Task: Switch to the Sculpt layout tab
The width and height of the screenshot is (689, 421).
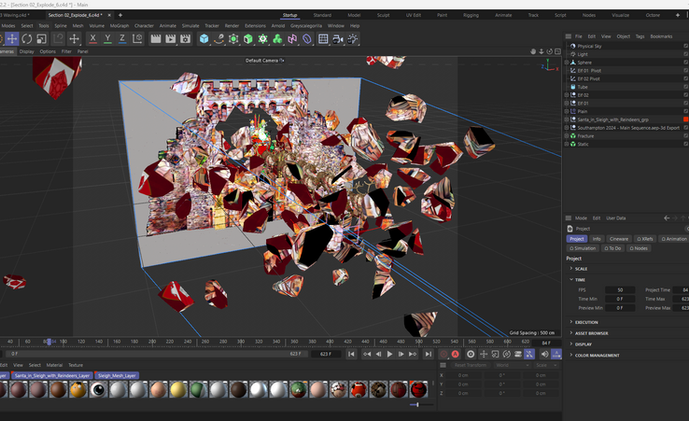Action: click(384, 15)
